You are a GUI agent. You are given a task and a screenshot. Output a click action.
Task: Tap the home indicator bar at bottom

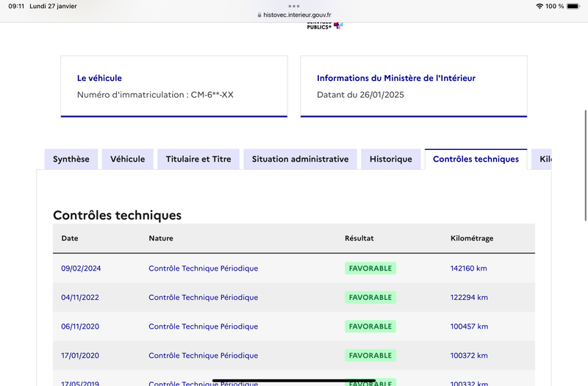[294, 381]
